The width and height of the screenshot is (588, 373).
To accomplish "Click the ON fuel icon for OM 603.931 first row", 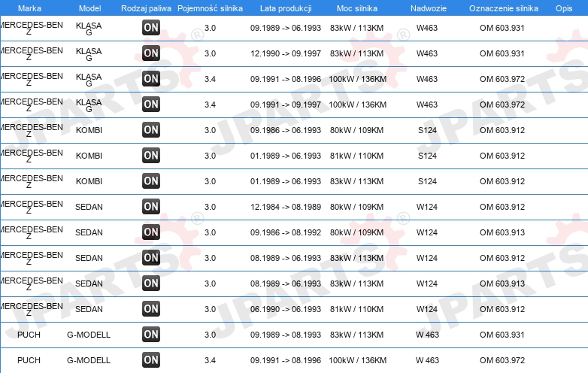I will click(x=150, y=27).
